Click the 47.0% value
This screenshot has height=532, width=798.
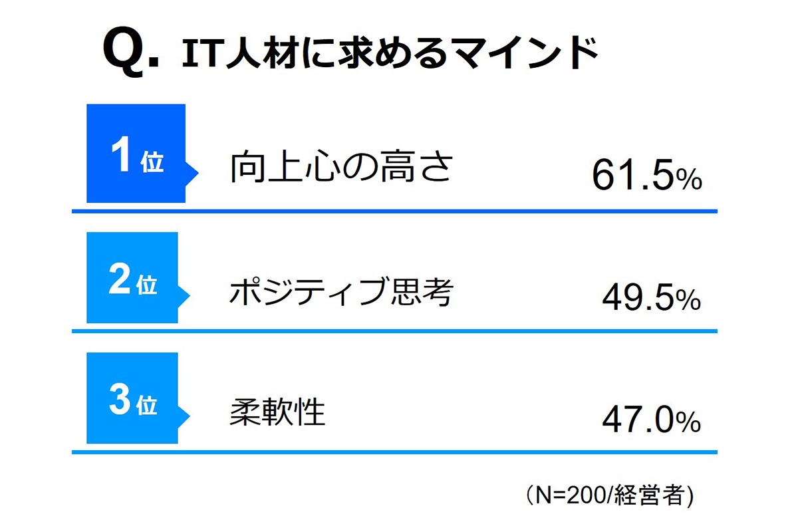point(651,420)
